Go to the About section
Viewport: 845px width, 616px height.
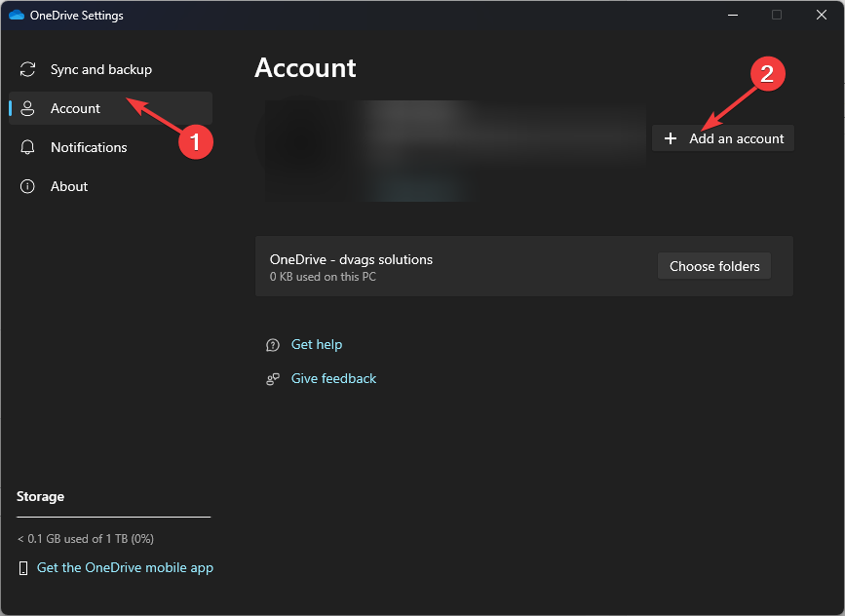[110, 186]
